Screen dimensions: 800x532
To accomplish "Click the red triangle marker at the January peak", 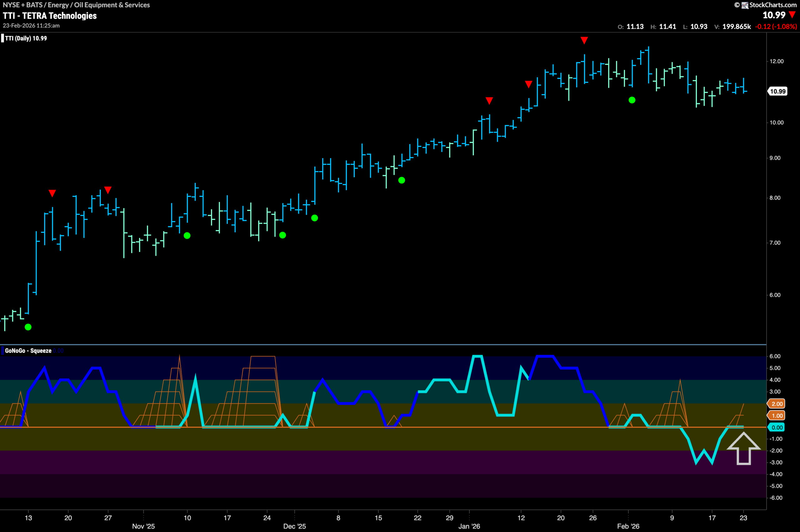I will click(584, 40).
